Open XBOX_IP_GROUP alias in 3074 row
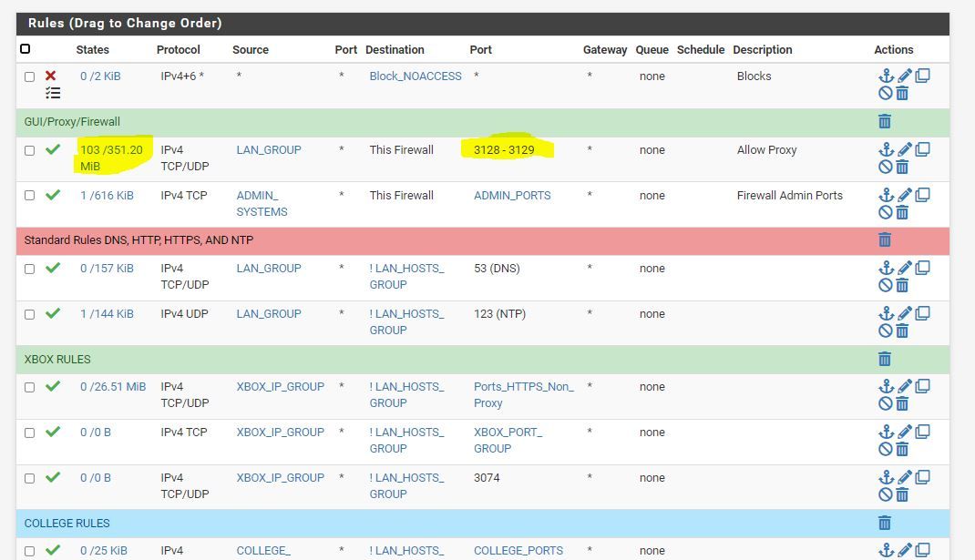 pos(281,477)
